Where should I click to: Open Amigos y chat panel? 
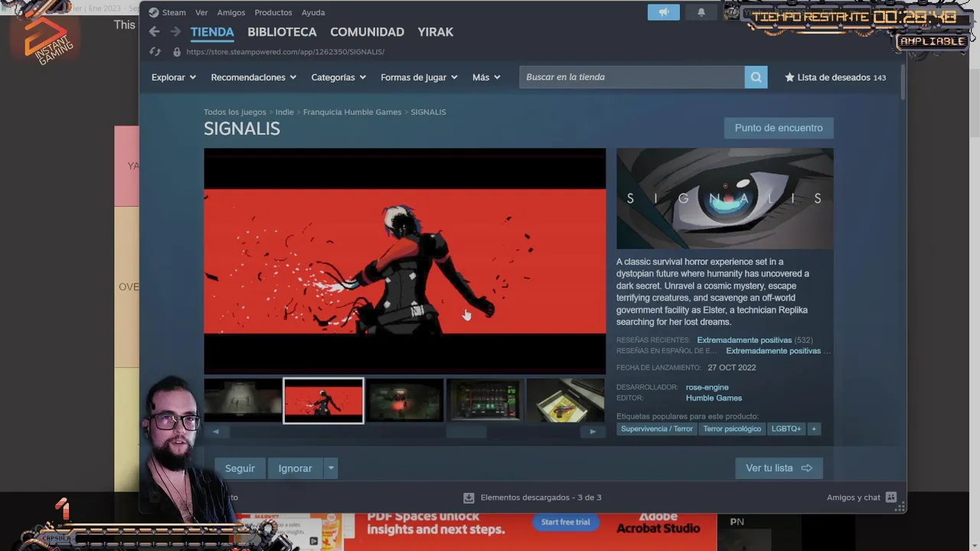861,497
